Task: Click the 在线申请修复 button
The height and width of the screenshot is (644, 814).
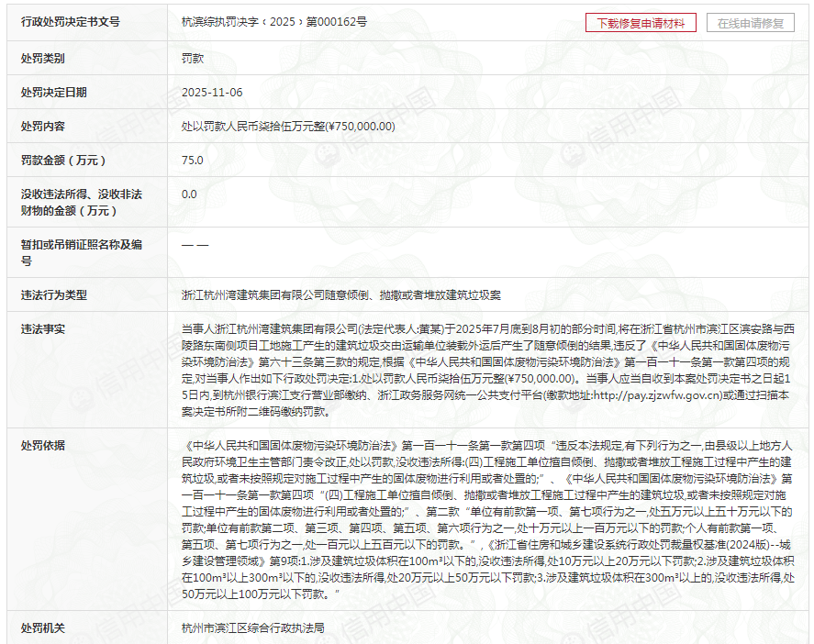Action: (750, 23)
